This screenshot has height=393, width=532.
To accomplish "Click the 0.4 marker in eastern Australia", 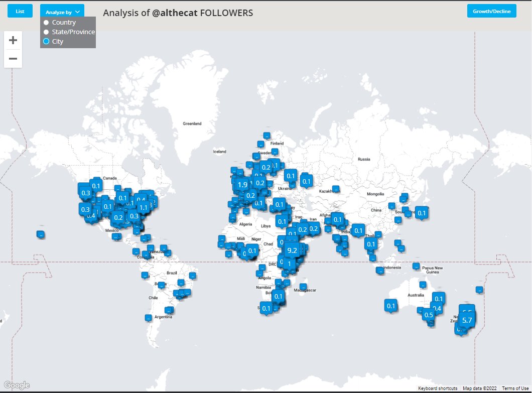I will (x=437, y=309).
